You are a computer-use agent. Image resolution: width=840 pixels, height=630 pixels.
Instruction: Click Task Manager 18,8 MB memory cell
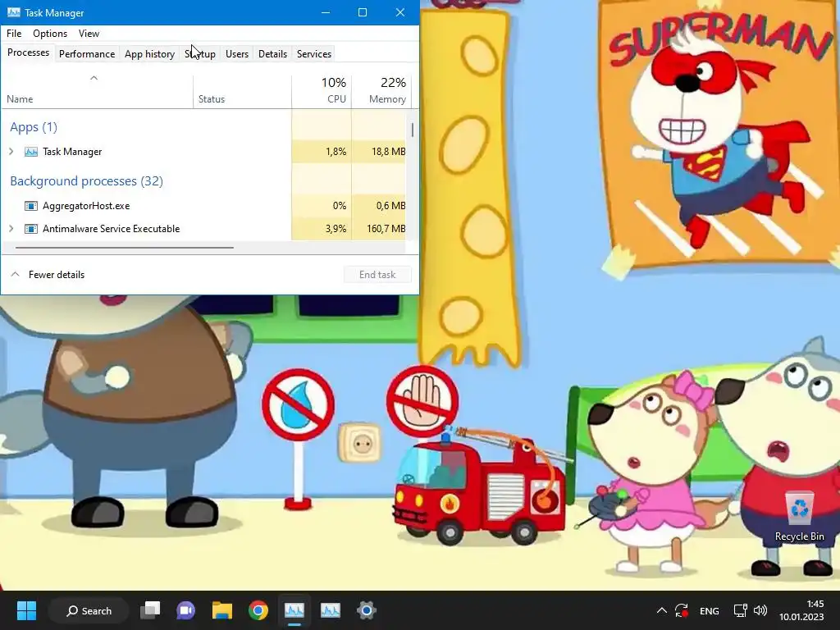point(379,152)
